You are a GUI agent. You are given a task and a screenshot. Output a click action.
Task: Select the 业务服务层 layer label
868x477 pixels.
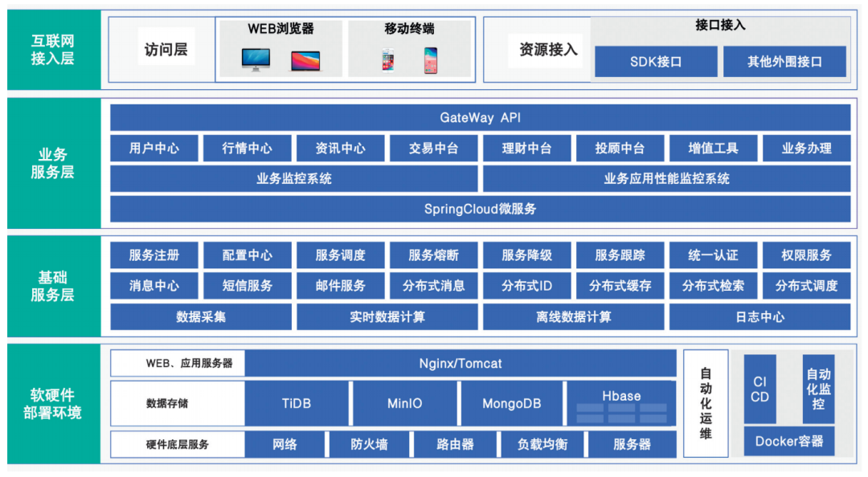[53, 163]
